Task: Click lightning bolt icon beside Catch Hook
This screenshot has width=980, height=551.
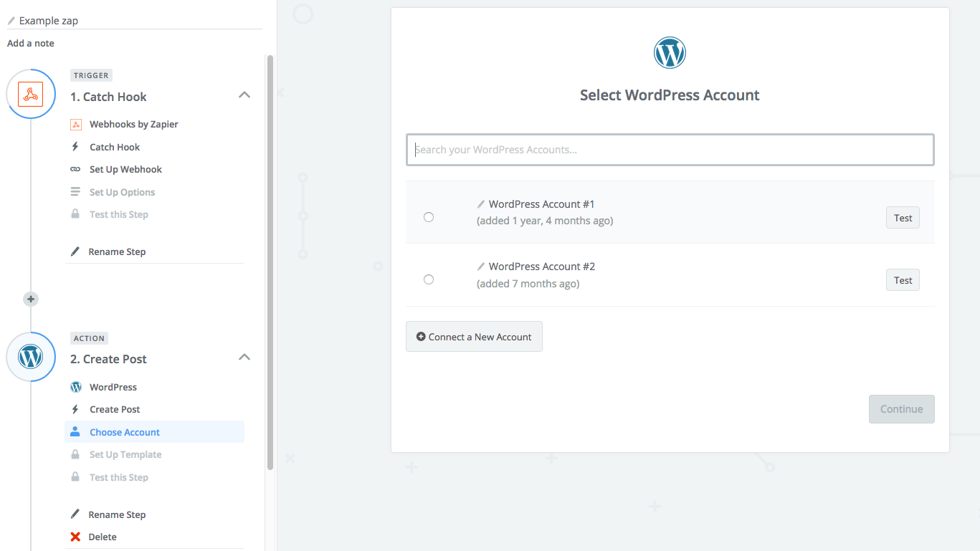Action: 75,147
